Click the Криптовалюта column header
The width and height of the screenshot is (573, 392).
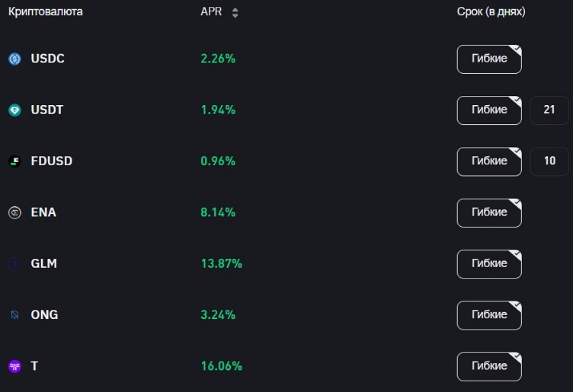coord(45,11)
